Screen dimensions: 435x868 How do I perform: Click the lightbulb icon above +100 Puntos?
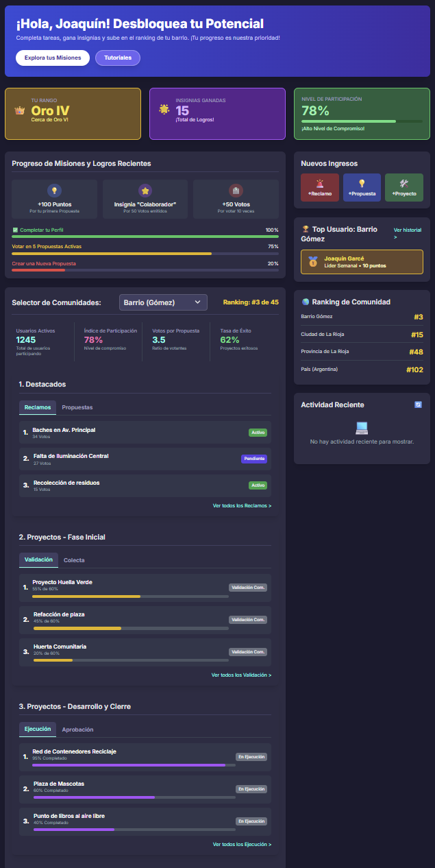pyautogui.click(x=55, y=191)
